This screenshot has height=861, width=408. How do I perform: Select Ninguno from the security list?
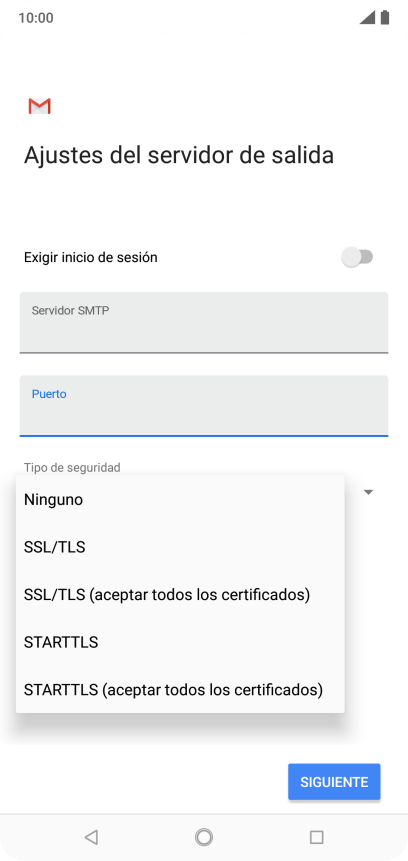tap(180, 500)
